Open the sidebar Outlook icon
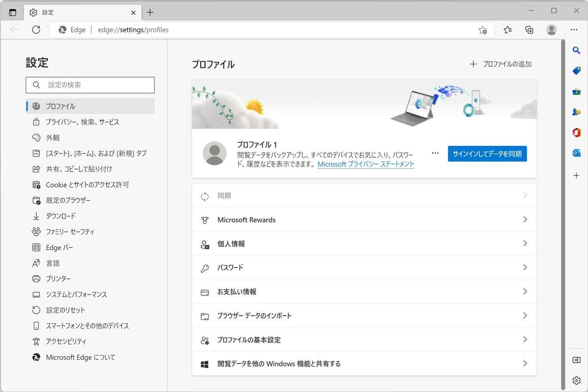 point(576,153)
